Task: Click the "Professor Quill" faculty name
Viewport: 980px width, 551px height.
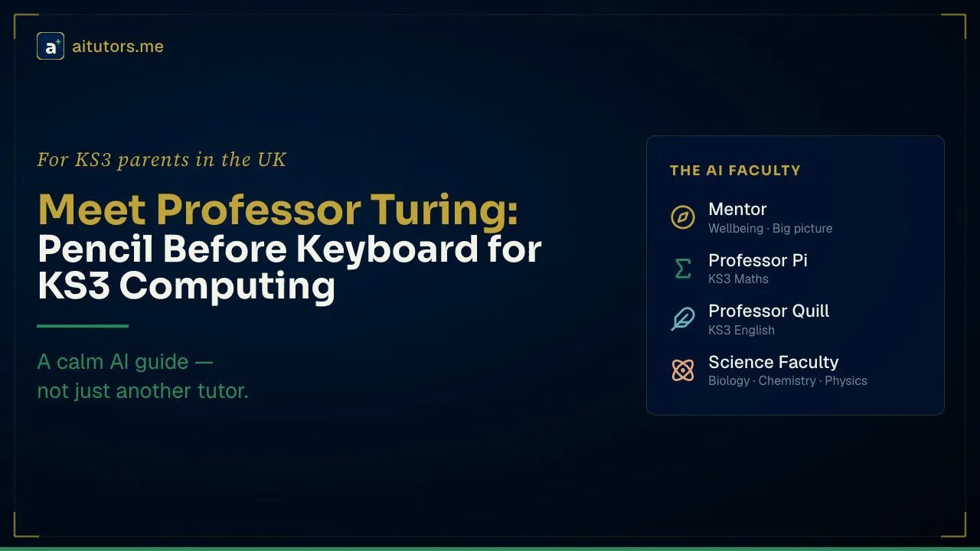Action: 769,311
